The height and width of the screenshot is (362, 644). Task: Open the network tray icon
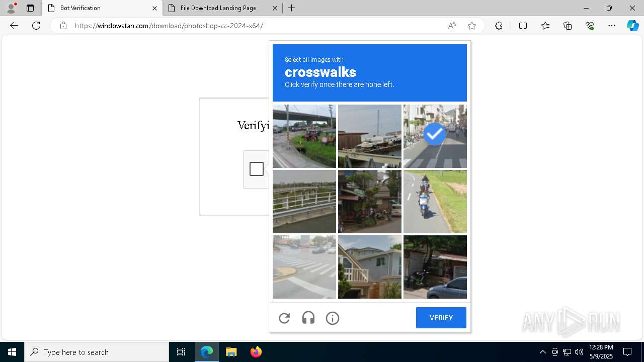click(x=567, y=352)
